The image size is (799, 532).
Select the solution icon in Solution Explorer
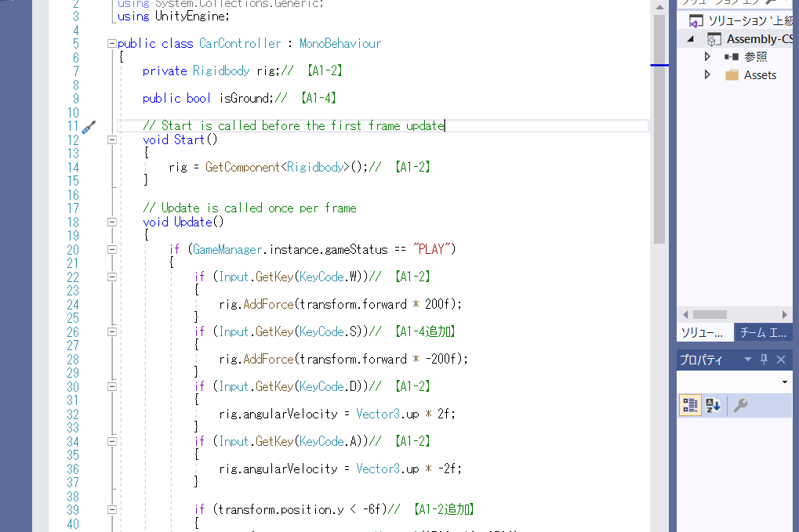point(695,21)
